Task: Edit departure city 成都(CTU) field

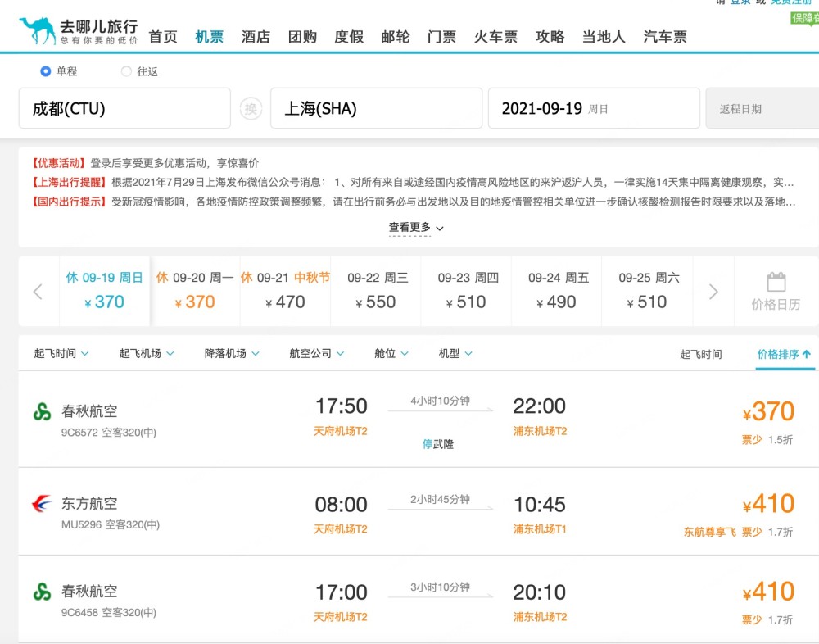Action: pos(124,108)
